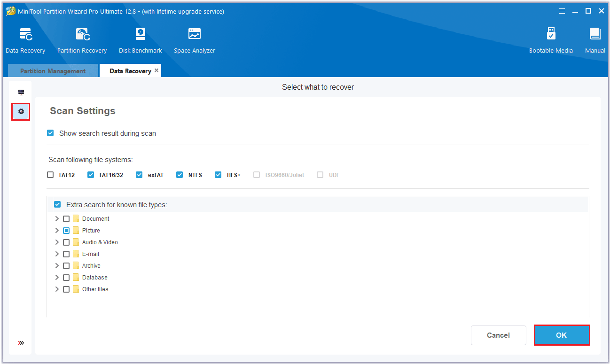Uncheck the exFAT file system

139,175
